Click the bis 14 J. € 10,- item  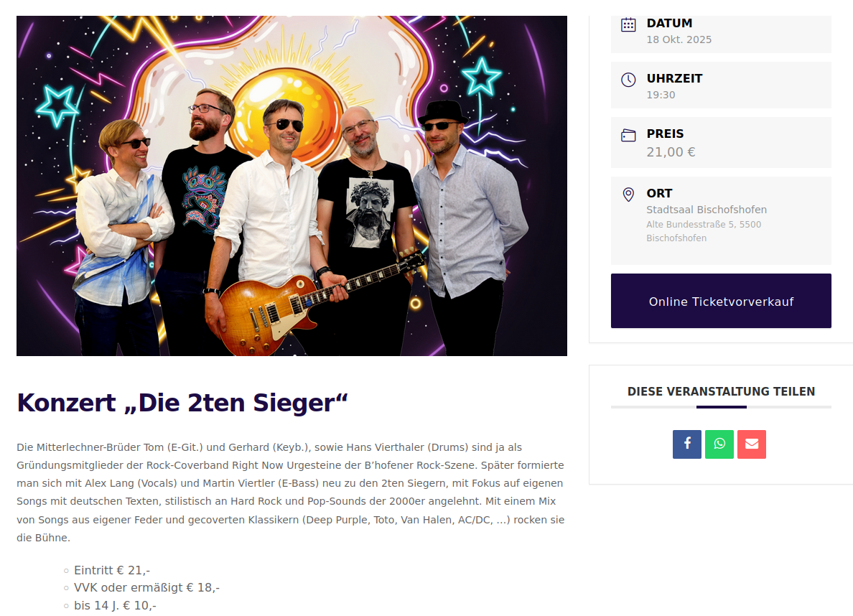(x=116, y=606)
